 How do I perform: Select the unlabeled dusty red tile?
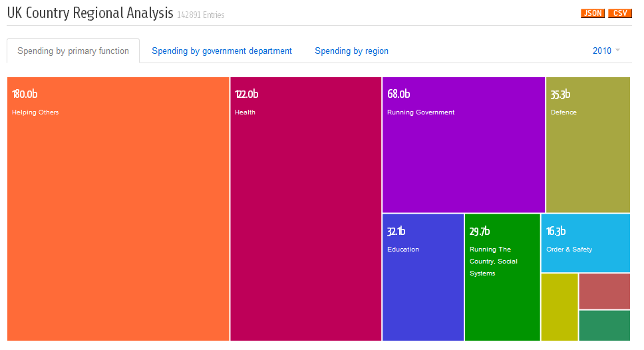[x=605, y=291]
